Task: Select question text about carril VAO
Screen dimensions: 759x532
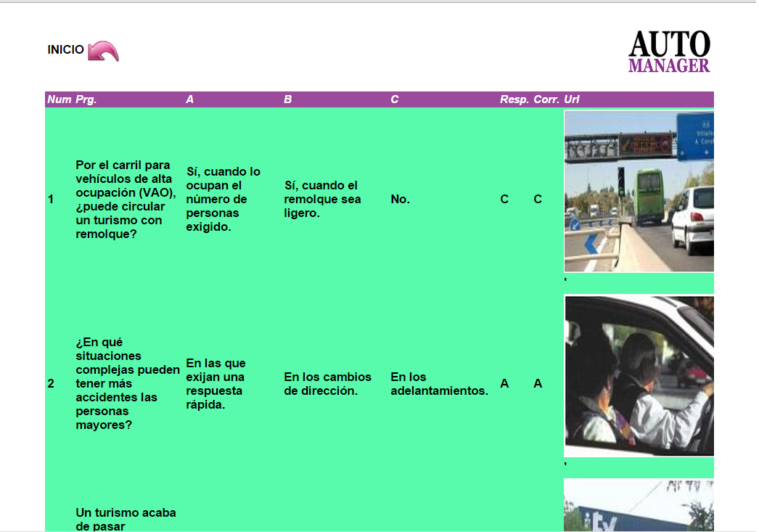Action: pos(126,200)
